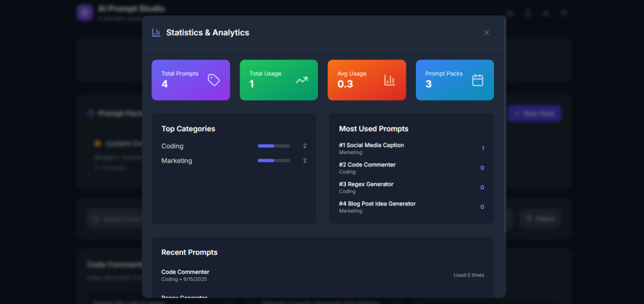Click the tag icon on Total Prompts card
This screenshot has height=304, width=644.
(x=213, y=80)
